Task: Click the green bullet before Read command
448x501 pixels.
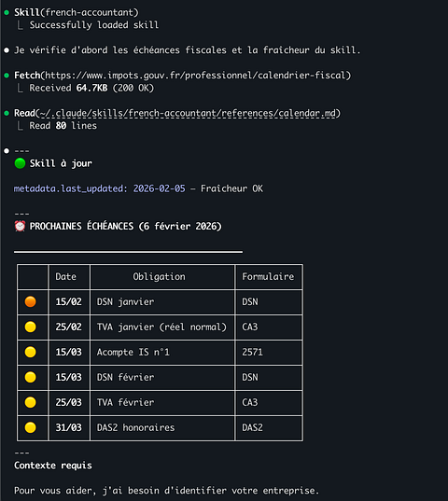Action: pos(7,113)
